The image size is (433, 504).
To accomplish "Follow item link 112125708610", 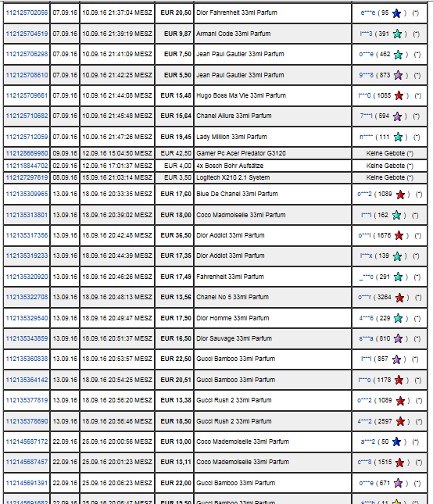I will pos(27,75).
